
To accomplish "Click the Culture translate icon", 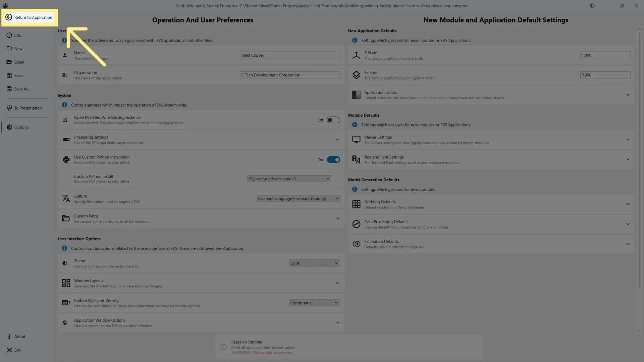I will pyautogui.click(x=66, y=198).
